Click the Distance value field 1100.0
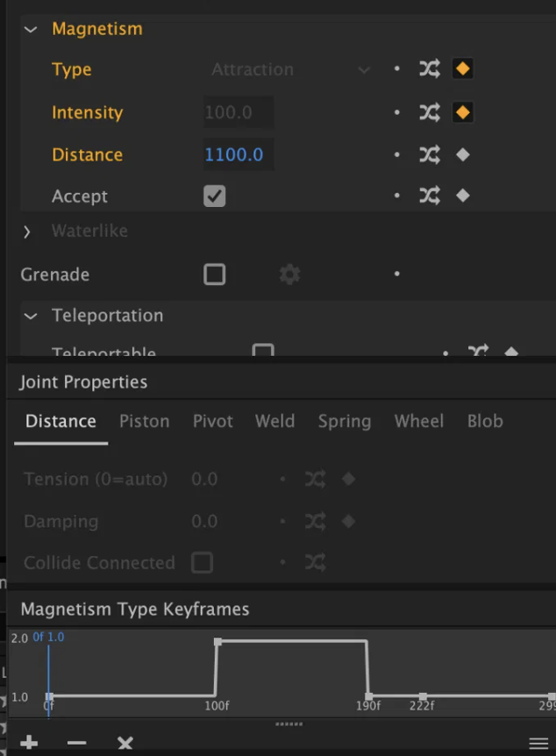The height and width of the screenshot is (756, 556). (x=239, y=154)
